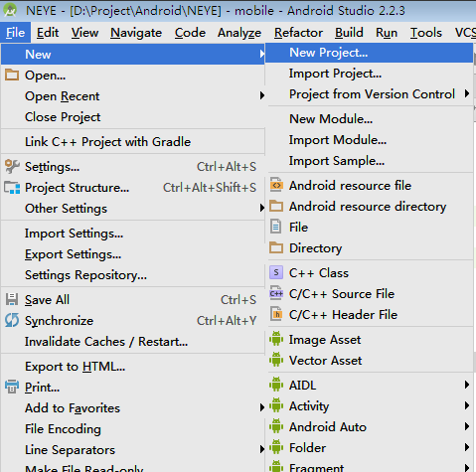This screenshot has width=476, height=472.
Task: Expand the Other Settings submenu arrow
Action: [262, 208]
